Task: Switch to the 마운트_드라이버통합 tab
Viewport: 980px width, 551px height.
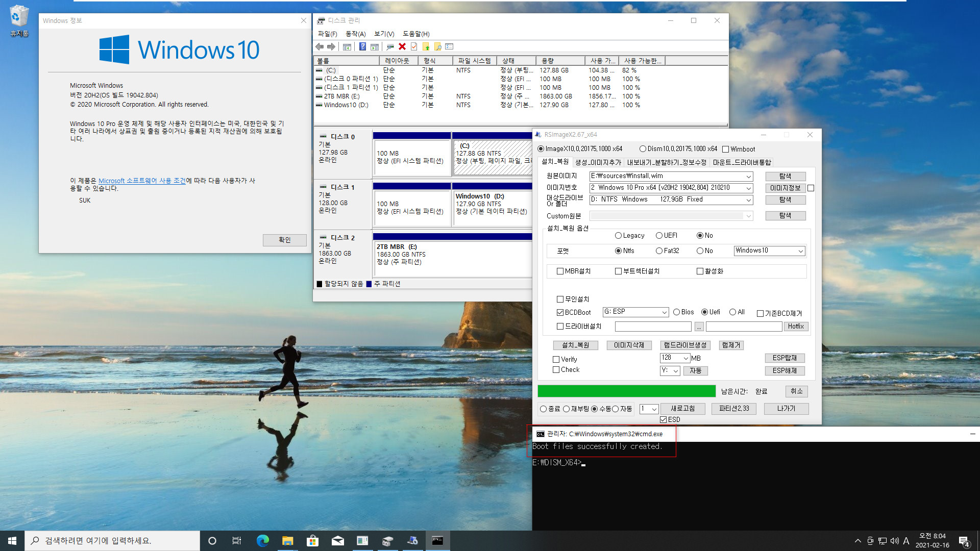Action: click(x=742, y=162)
